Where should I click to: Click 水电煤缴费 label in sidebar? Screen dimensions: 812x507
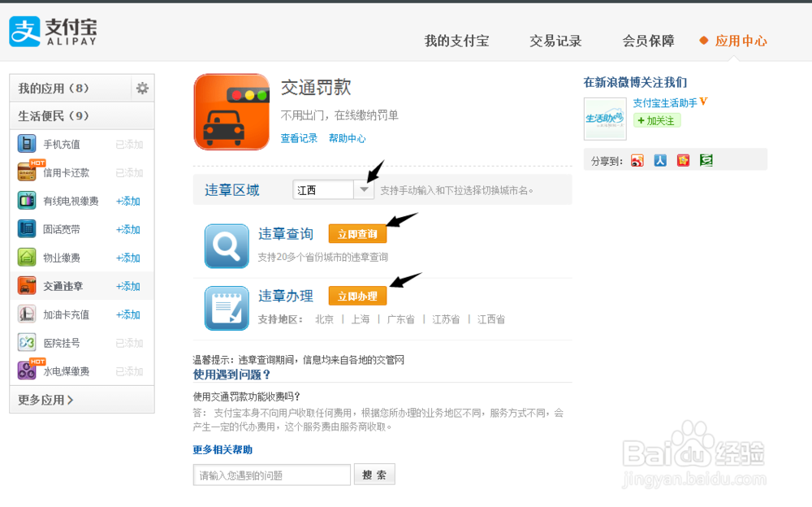[x=67, y=371]
